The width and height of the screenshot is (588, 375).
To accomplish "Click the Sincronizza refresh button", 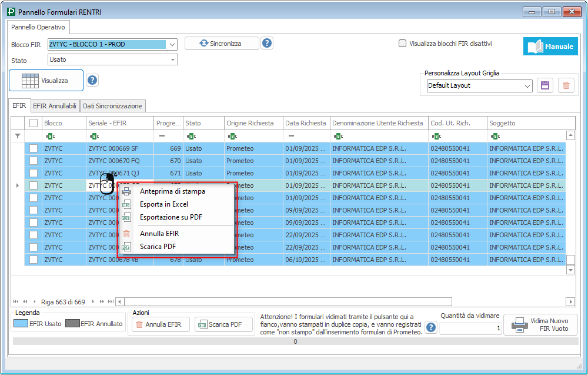I will 221,44.
